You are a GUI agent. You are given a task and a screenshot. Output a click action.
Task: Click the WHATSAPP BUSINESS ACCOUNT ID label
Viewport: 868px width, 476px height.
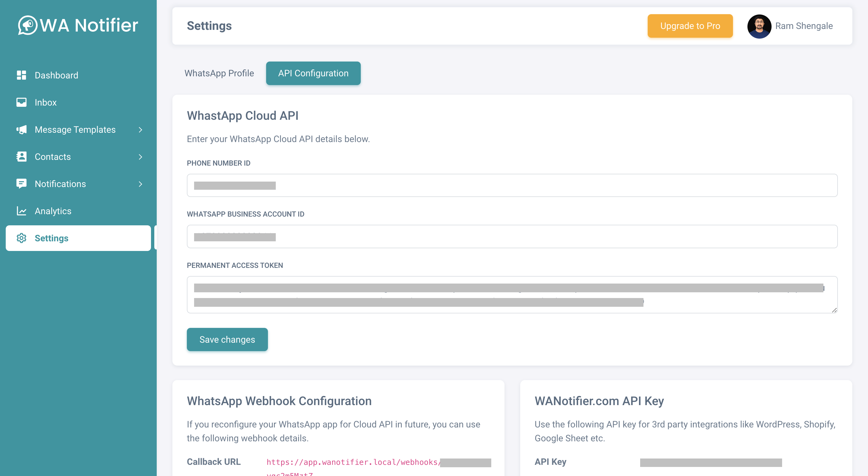pos(245,214)
